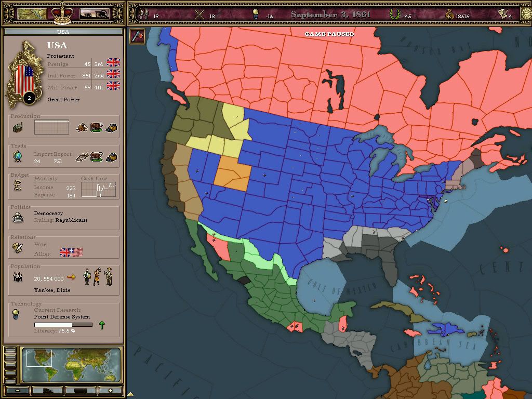Screen dimensions: 532x399
Task: Click the cattle icon in Production
Action: 96,127
